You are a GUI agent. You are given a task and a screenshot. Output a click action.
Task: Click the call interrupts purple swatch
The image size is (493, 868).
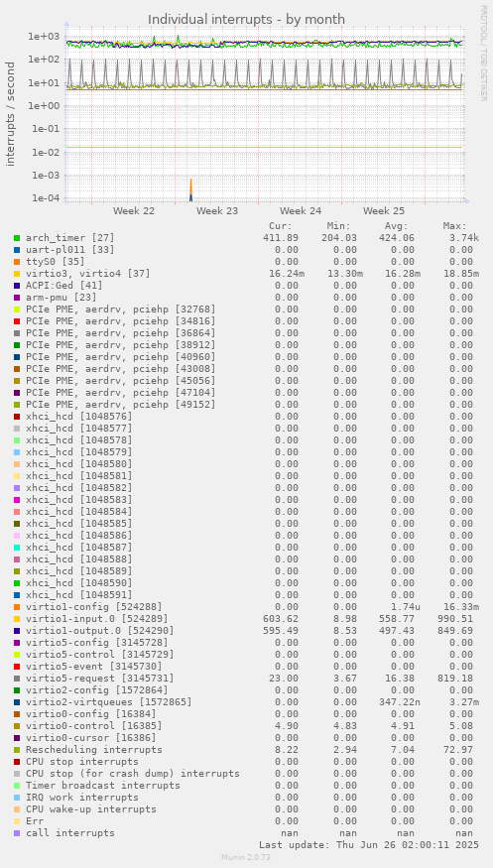point(17,833)
